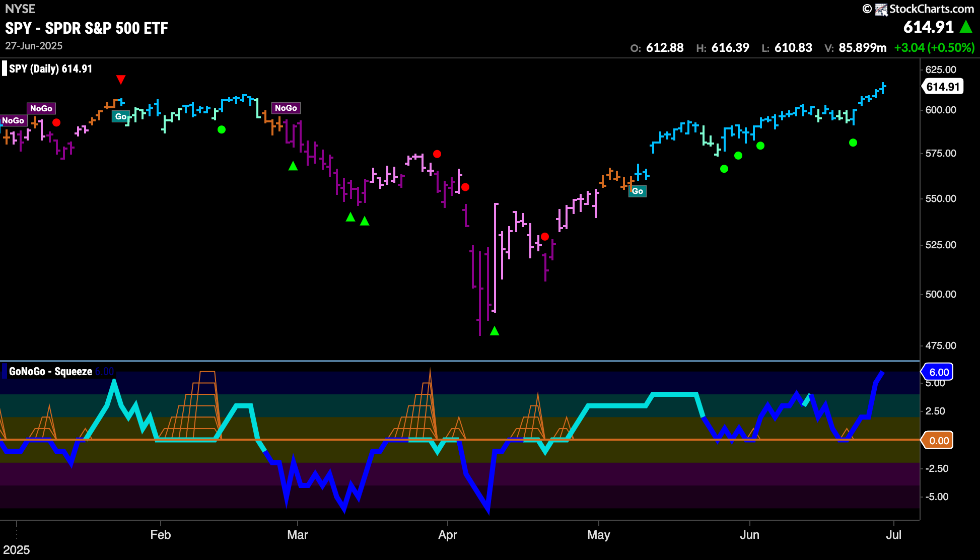980x560 pixels.
Task: Click the SPY (Daily) 614.91 legend label
Action: coord(50,68)
